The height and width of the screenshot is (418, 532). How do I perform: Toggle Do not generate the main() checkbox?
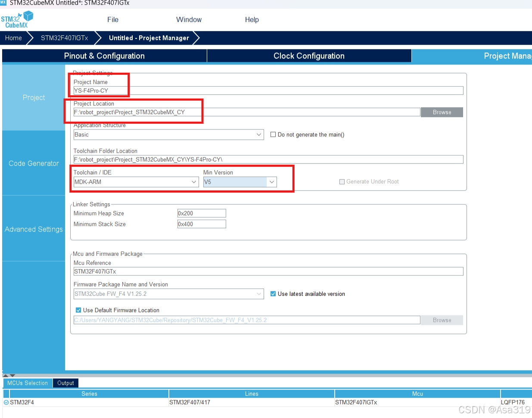click(x=273, y=135)
